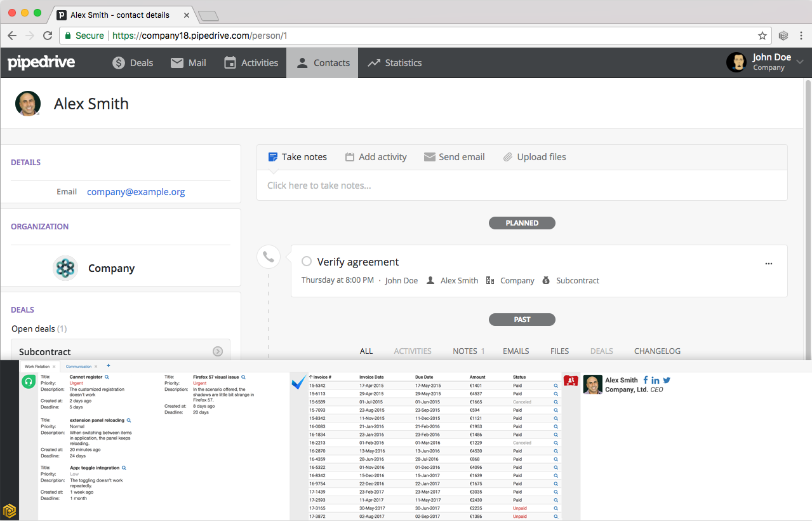
Task: Go to Activities in top navigation
Action: coord(251,63)
